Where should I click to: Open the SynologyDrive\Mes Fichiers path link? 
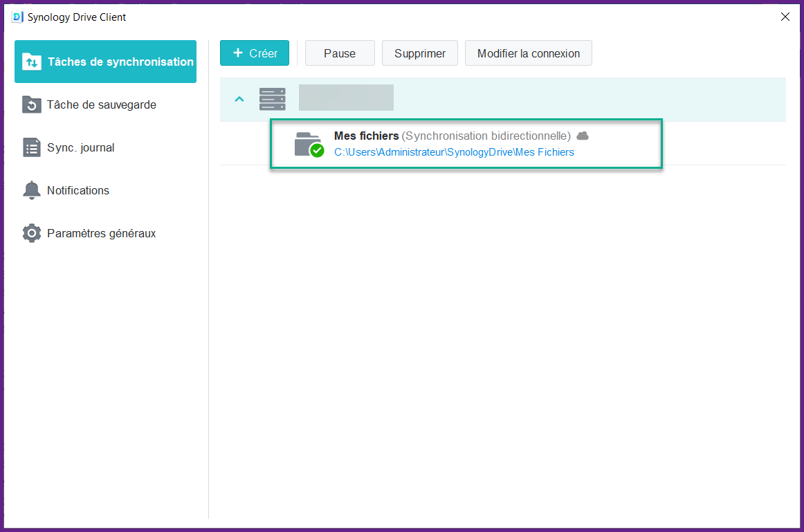(x=454, y=152)
